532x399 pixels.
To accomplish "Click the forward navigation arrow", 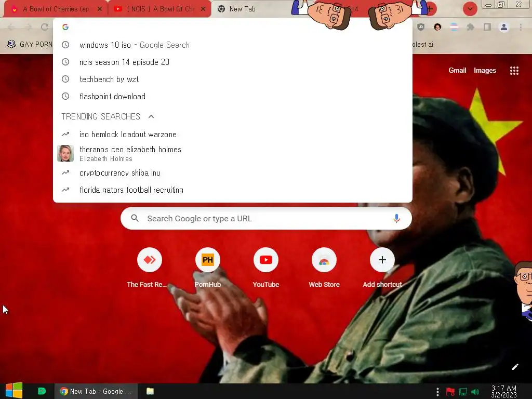I will [x=28, y=27].
